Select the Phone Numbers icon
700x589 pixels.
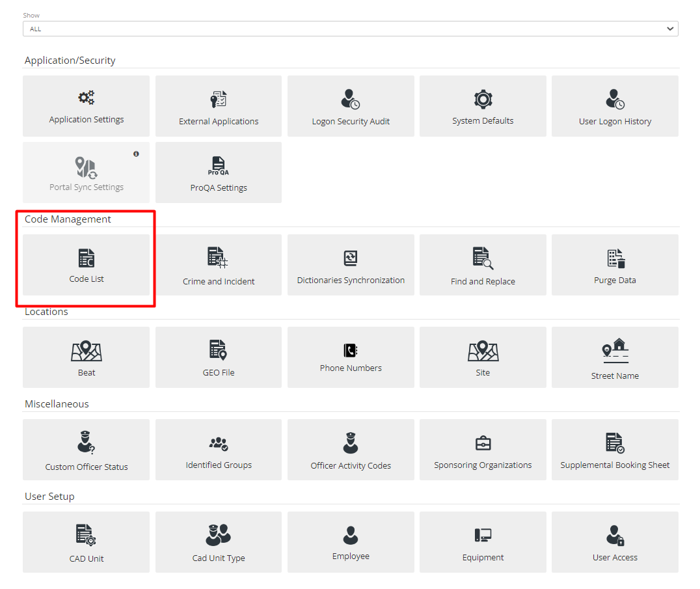pos(351,357)
